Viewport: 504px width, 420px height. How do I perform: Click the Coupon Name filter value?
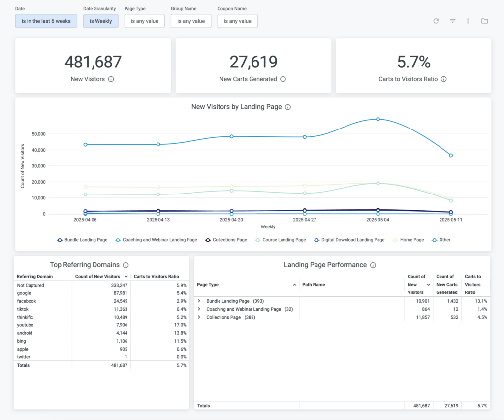tap(237, 21)
